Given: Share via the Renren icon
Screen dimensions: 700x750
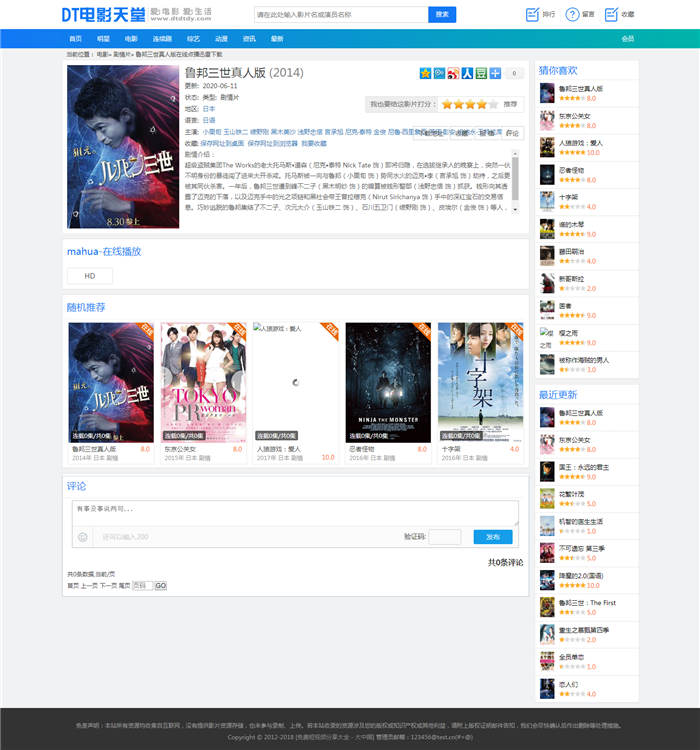Looking at the screenshot, I should (467, 73).
